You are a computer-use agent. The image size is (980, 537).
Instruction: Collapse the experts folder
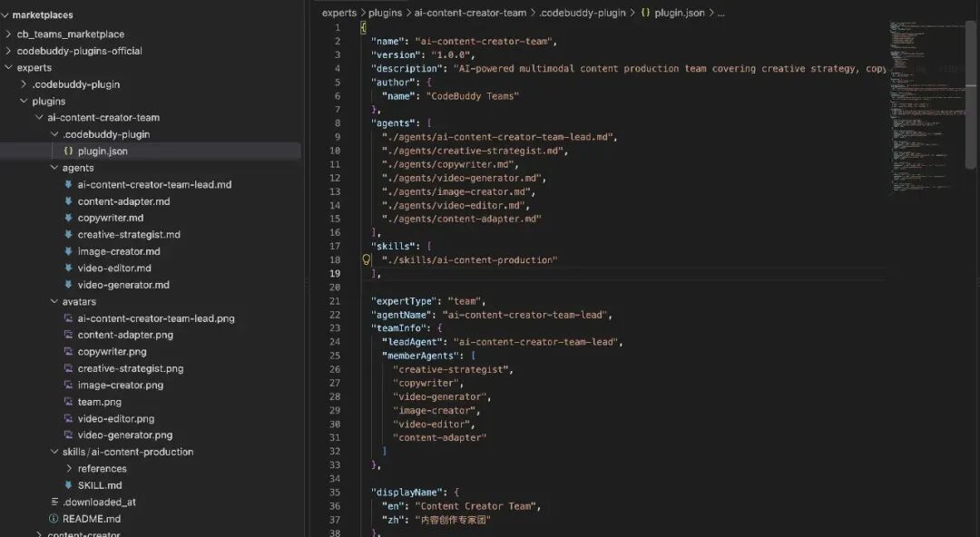pyautogui.click(x=9, y=67)
